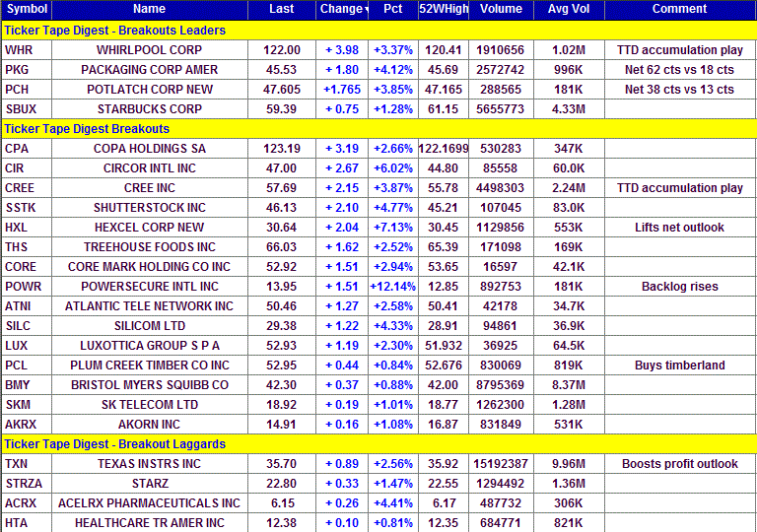Select the SILC symbol cell

tap(27, 326)
